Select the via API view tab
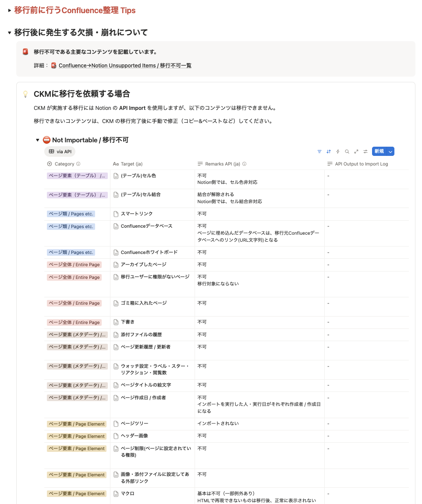This screenshot has width=422, height=504. click(60, 152)
